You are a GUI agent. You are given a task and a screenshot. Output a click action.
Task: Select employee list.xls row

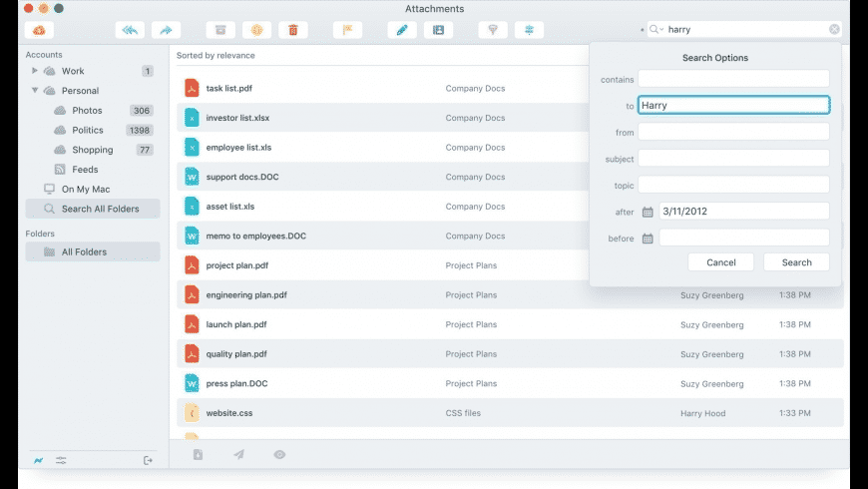(382, 148)
